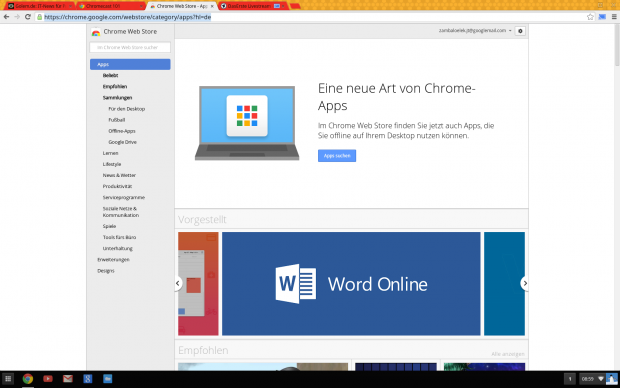Open the app launcher grid in shelf
620x388 pixels.
tap(8, 379)
